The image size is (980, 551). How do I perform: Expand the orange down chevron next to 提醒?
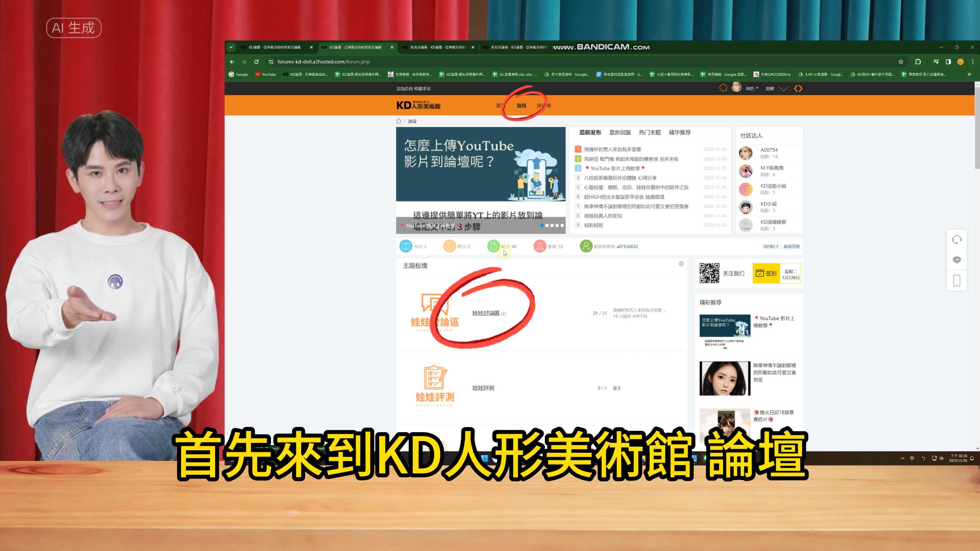pos(783,89)
